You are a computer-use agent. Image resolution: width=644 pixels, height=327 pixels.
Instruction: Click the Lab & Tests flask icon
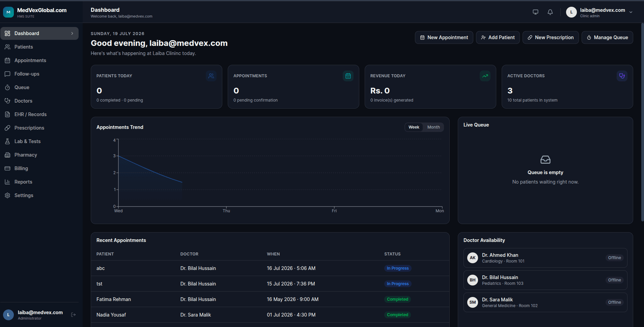[x=7, y=141]
